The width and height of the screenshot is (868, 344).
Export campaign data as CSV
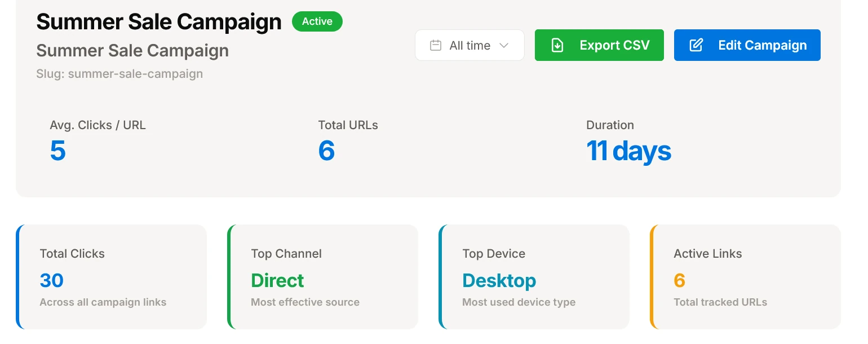(599, 45)
